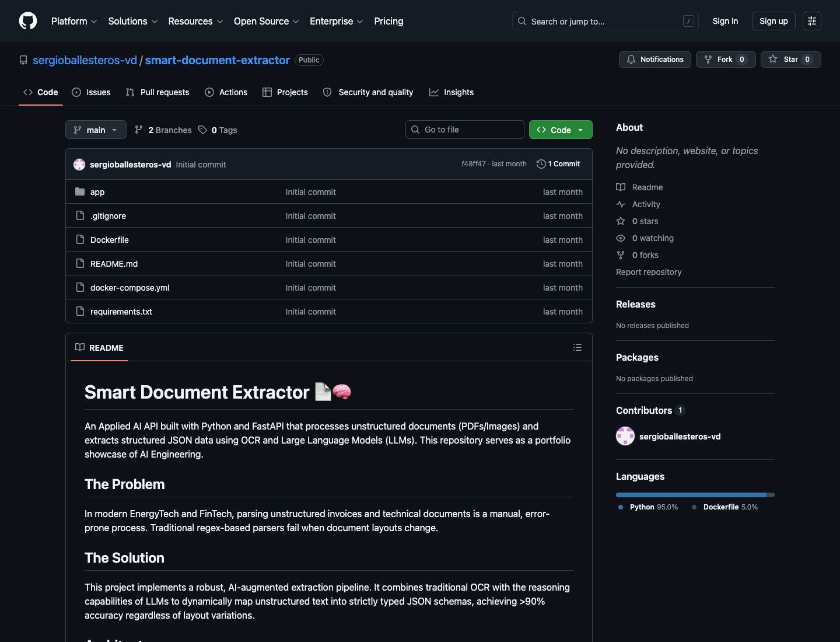
Task: Open the Pull requests tab
Action: tap(157, 92)
